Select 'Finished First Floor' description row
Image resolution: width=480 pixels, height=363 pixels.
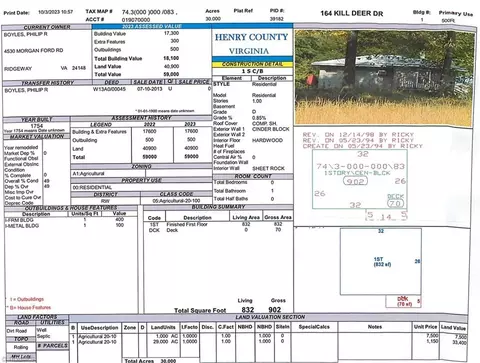coord(187,224)
